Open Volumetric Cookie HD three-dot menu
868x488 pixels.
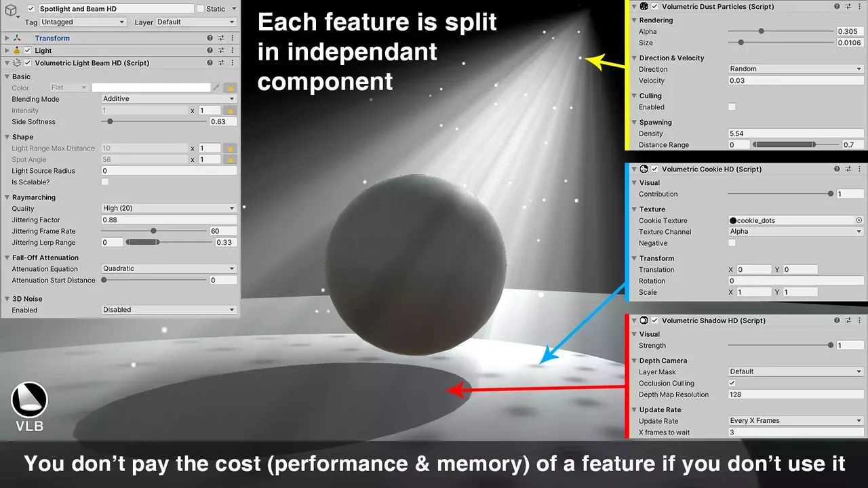point(859,169)
